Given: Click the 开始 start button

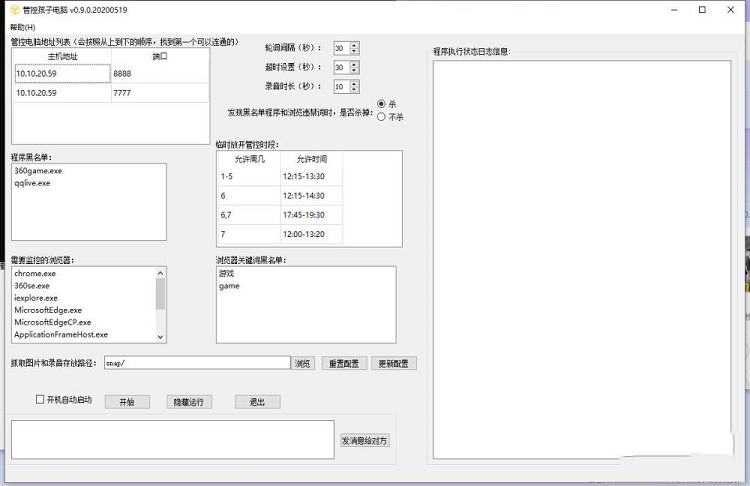Looking at the screenshot, I should (x=126, y=402).
